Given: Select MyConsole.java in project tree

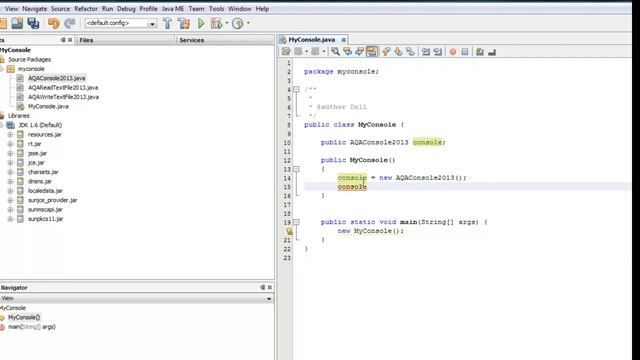Looking at the screenshot, I should coord(48,106).
